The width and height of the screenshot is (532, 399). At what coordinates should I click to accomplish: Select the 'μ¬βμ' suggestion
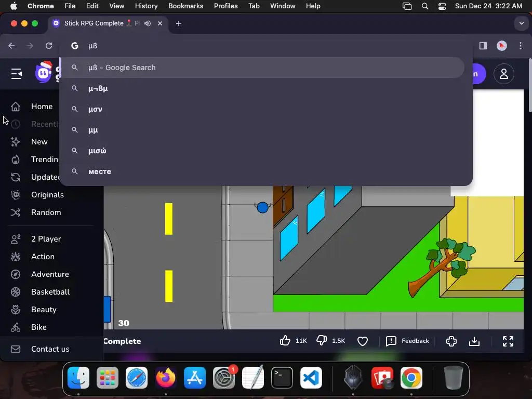(x=262, y=88)
